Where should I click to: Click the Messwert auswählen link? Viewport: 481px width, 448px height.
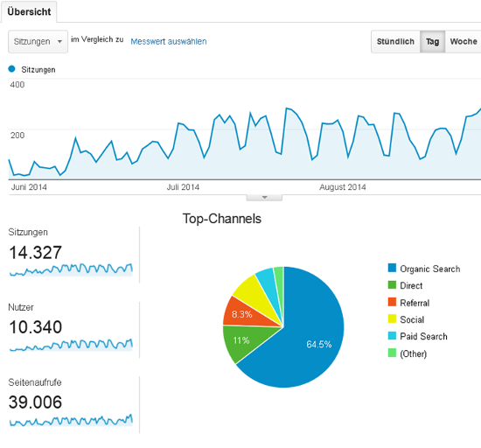pyautogui.click(x=169, y=41)
